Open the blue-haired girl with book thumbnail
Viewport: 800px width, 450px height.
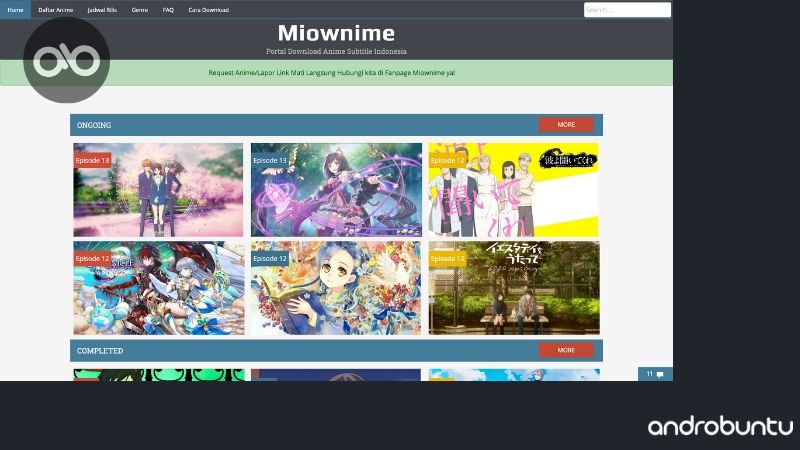point(336,288)
